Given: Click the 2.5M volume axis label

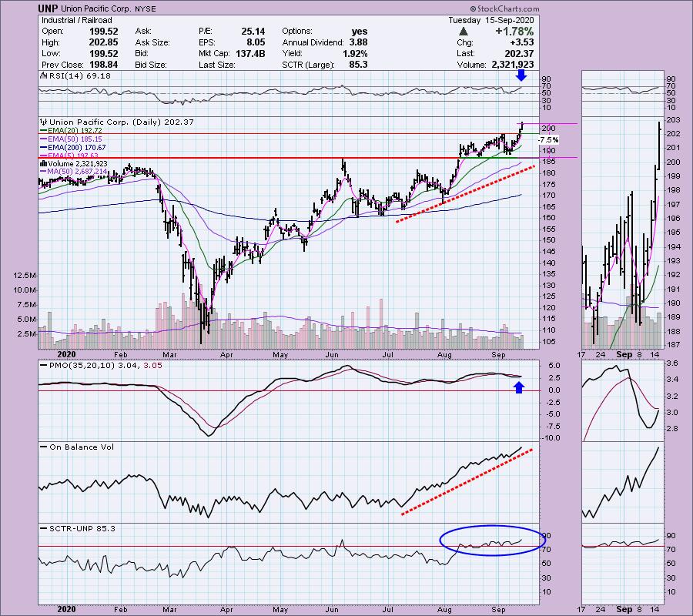Looking at the screenshot, I should coord(26,334).
